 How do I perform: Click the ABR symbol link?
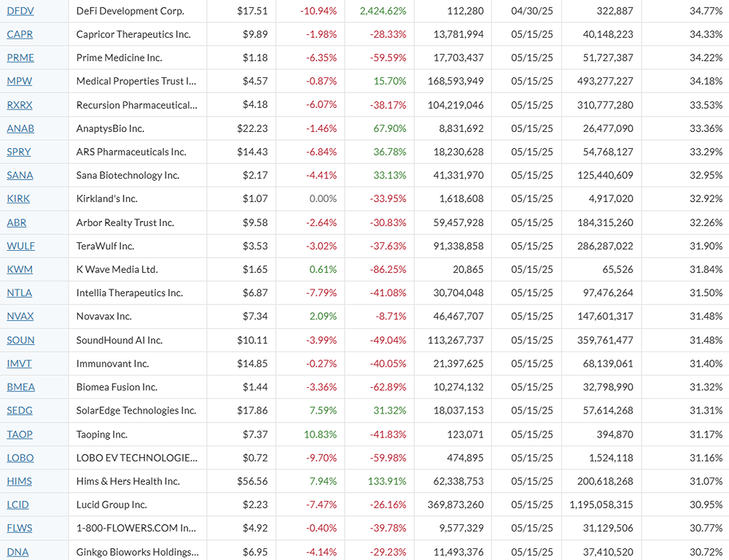coord(17,222)
